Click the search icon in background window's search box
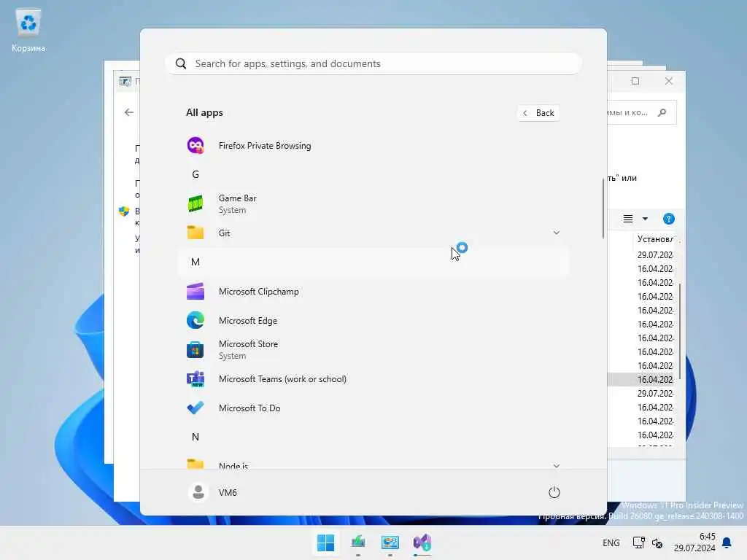Screen dimensions: 747x560 [x=662, y=112]
